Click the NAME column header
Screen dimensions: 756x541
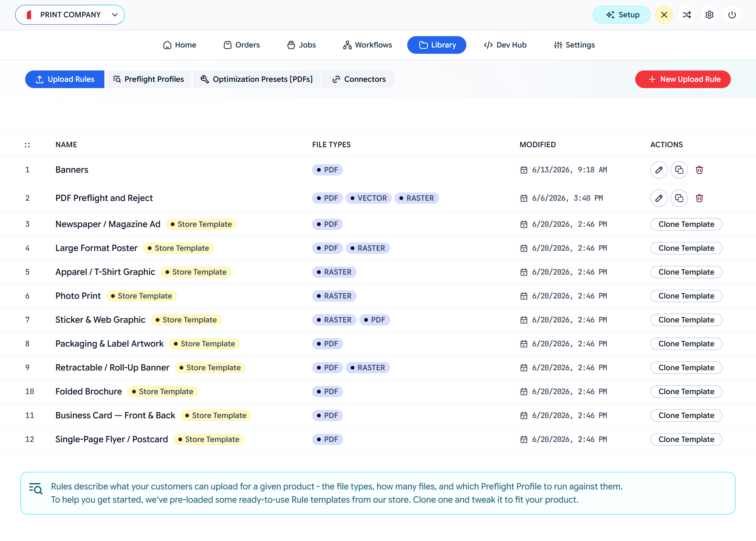point(66,145)
